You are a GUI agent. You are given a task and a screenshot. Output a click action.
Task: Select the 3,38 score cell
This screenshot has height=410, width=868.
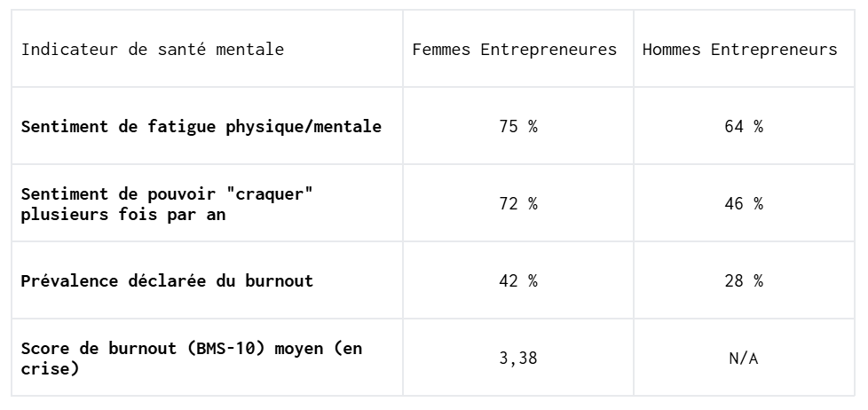click(x=518, y=359)
